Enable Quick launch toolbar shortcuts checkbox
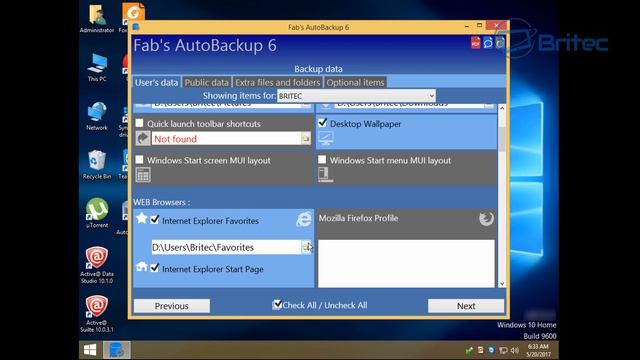The height and width of the screenshot is (360, 640). click(140, 123)
